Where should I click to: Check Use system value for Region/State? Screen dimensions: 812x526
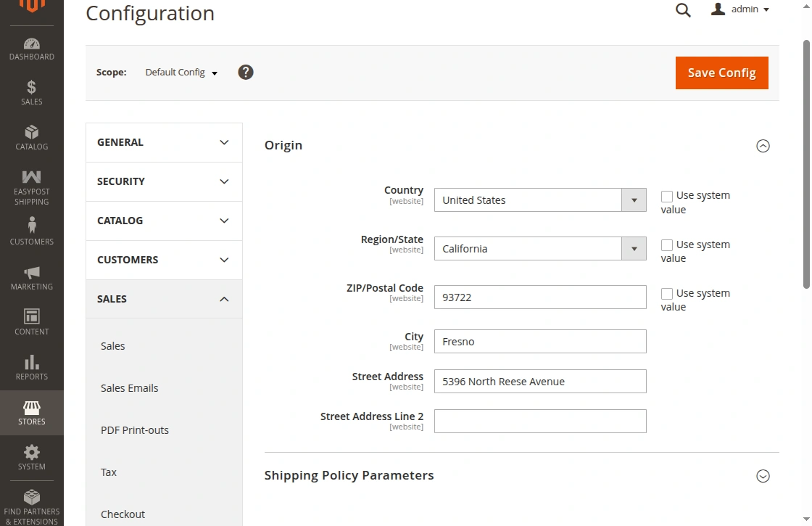point(667,244)
